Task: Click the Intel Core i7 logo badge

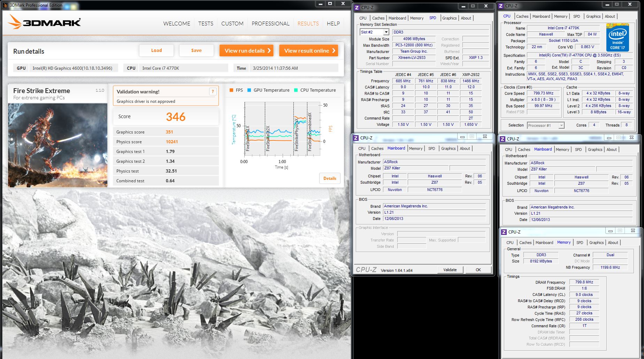Action: 617,38
